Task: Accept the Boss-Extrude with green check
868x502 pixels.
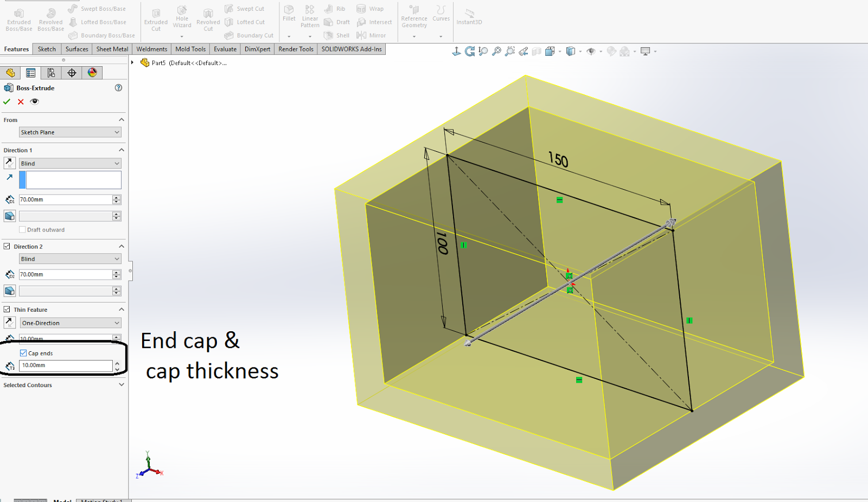Action: 7,101
